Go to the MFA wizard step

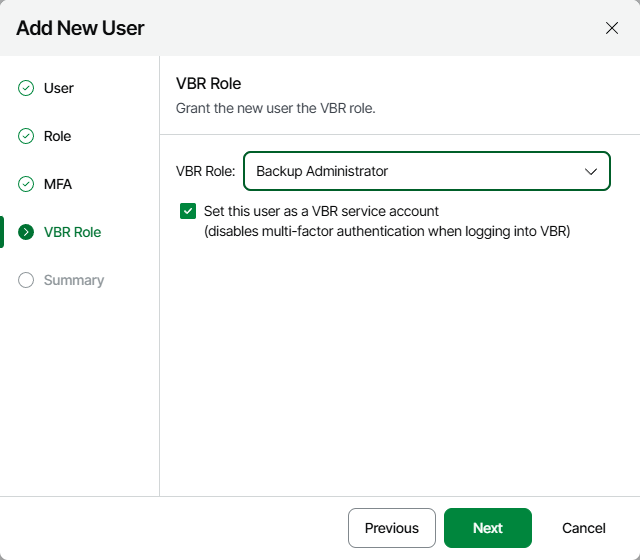click(58, 184)
